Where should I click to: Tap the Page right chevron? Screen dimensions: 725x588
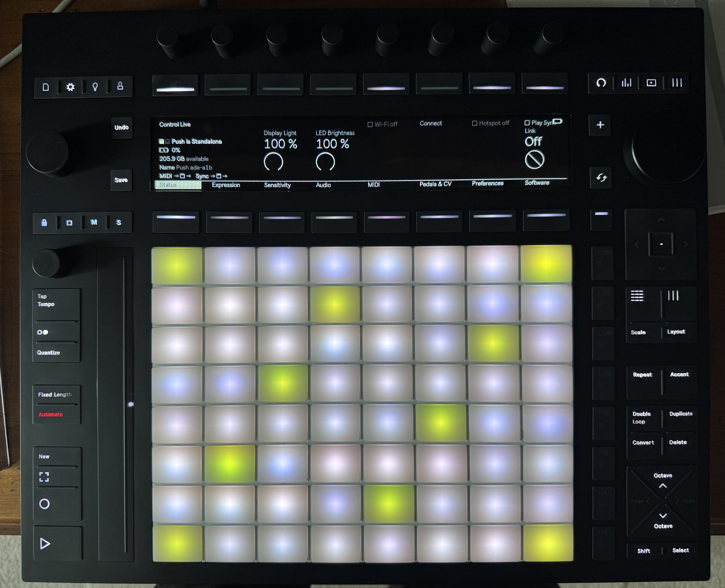point(677,501)
